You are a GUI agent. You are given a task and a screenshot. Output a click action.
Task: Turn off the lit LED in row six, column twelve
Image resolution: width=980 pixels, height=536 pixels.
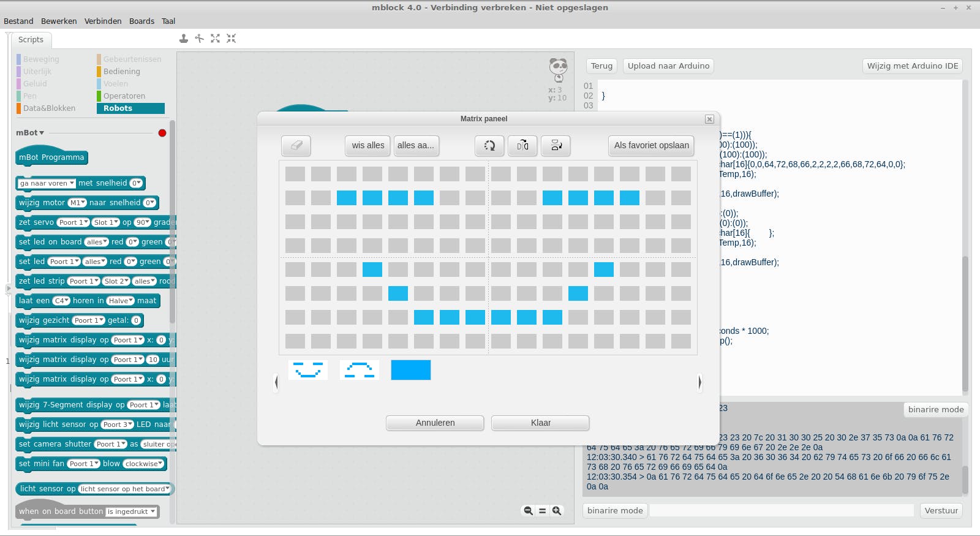pyautogui.click(x=578, y=293)
